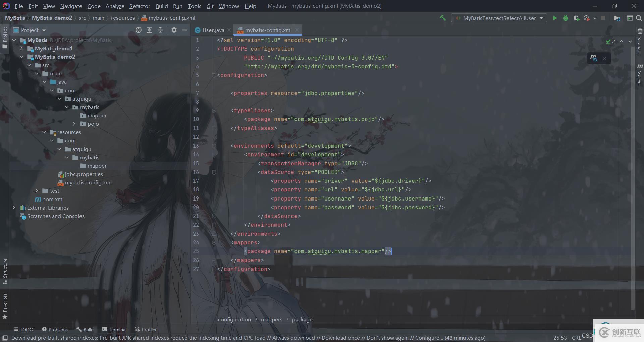Open the Database tool window
This screenshot has width=644, height=342.
[640, 41]
